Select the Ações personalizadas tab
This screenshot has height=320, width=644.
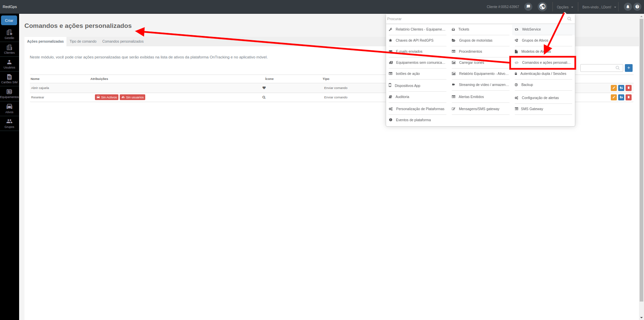tap(45, 42)
